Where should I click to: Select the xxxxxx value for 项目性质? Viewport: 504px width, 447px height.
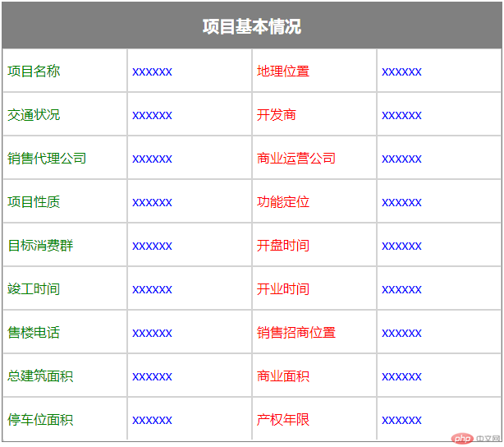pos(153,202)
